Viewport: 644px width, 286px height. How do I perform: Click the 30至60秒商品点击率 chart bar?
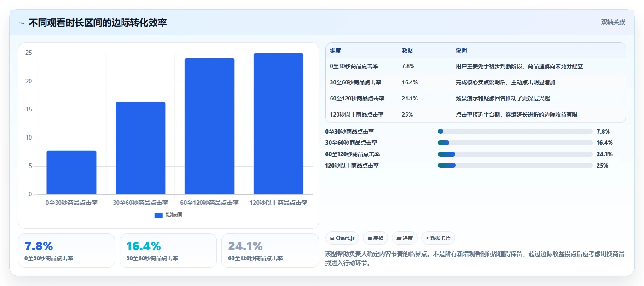(x=140, y=148)
